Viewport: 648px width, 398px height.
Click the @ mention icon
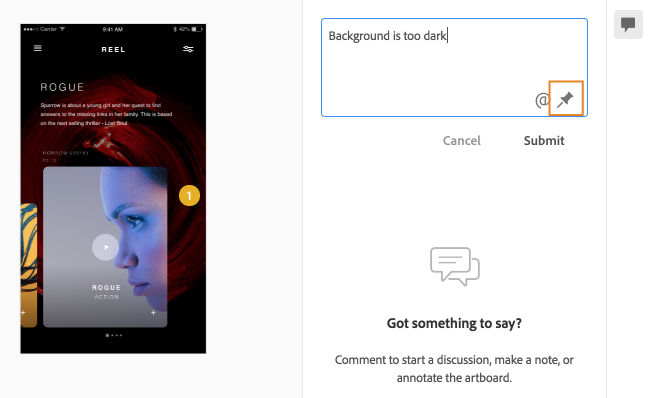pos(542,100)
